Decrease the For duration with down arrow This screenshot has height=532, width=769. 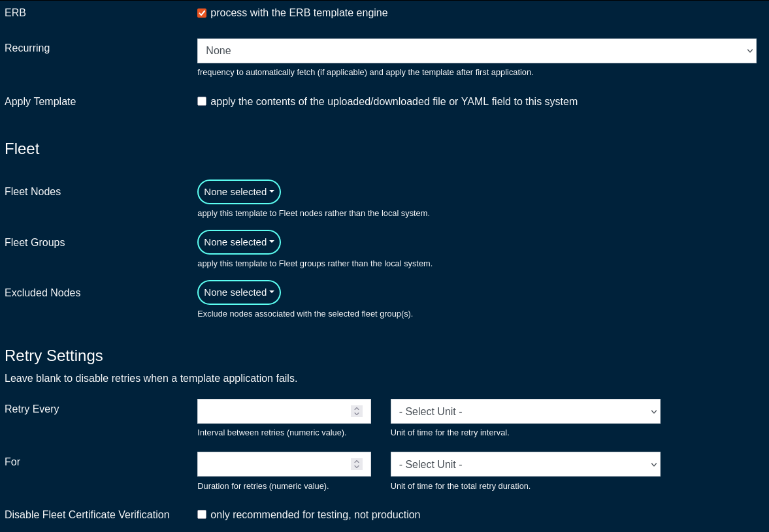click(x=357, y=467)
